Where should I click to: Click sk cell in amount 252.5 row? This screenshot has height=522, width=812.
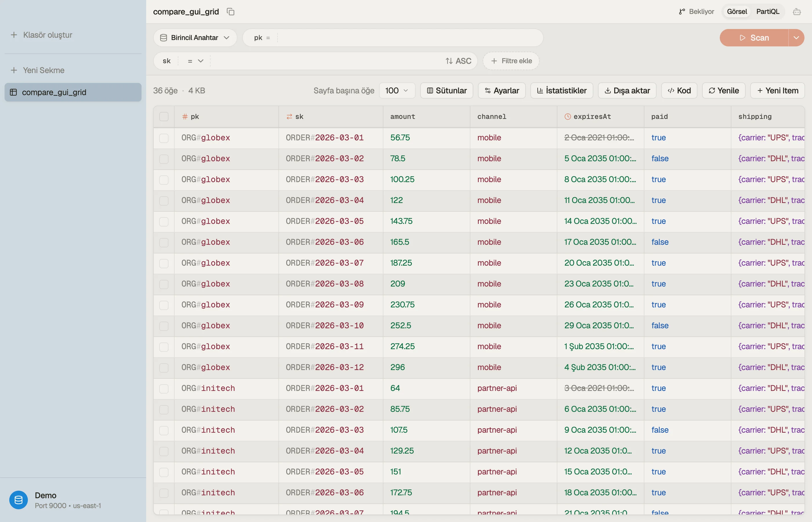331,326
